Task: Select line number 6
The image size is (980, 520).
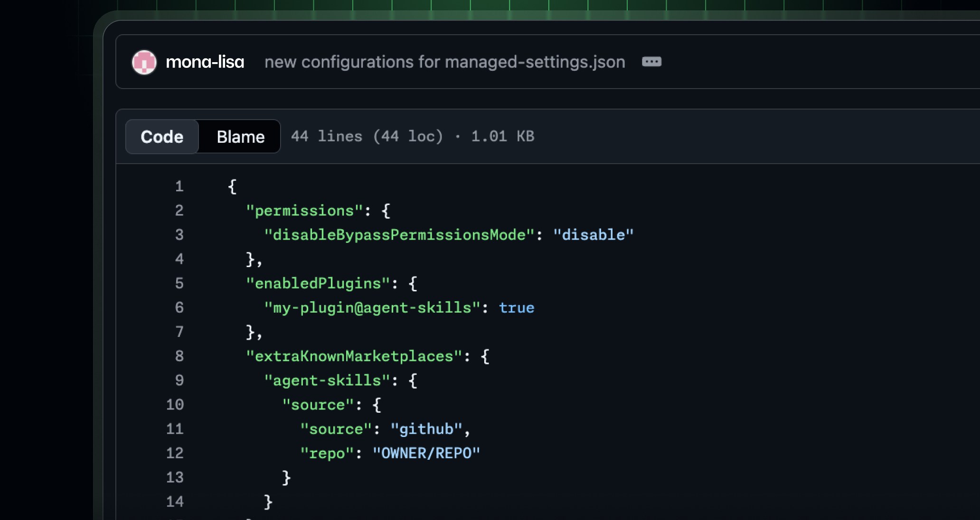Action: 179,307
